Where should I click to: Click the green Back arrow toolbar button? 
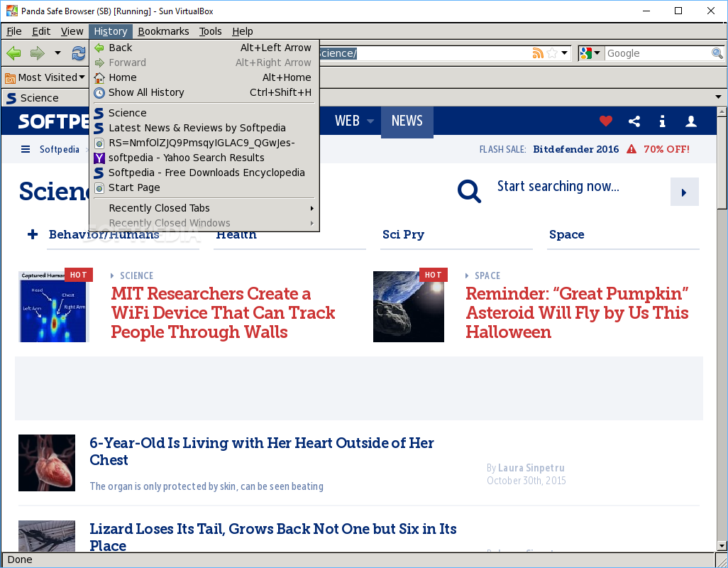(x=14, y=53)
